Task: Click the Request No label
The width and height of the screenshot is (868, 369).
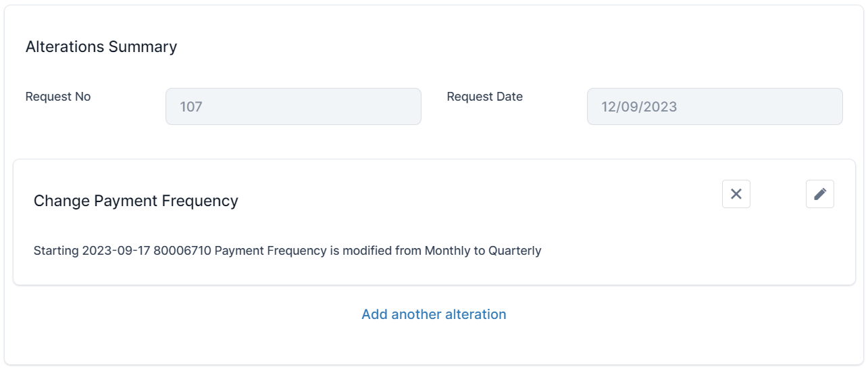Action: click(x=58, y=97)
